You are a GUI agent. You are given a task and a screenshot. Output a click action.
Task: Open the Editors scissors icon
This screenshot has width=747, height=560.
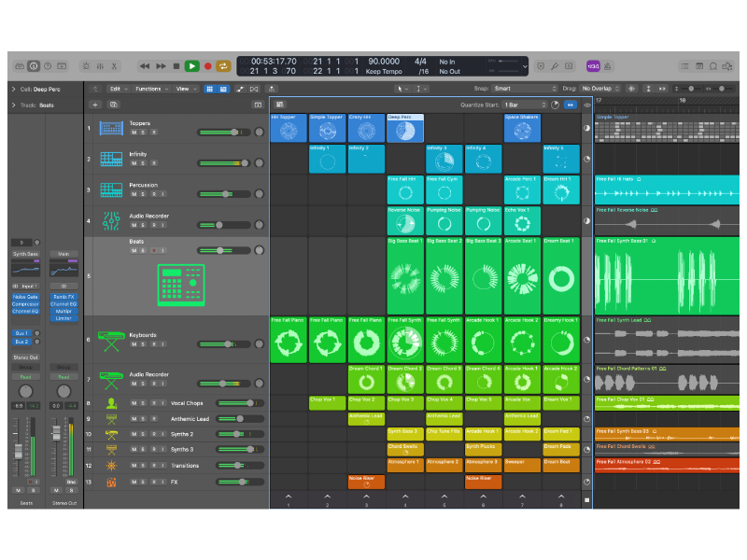click(114, 66)
